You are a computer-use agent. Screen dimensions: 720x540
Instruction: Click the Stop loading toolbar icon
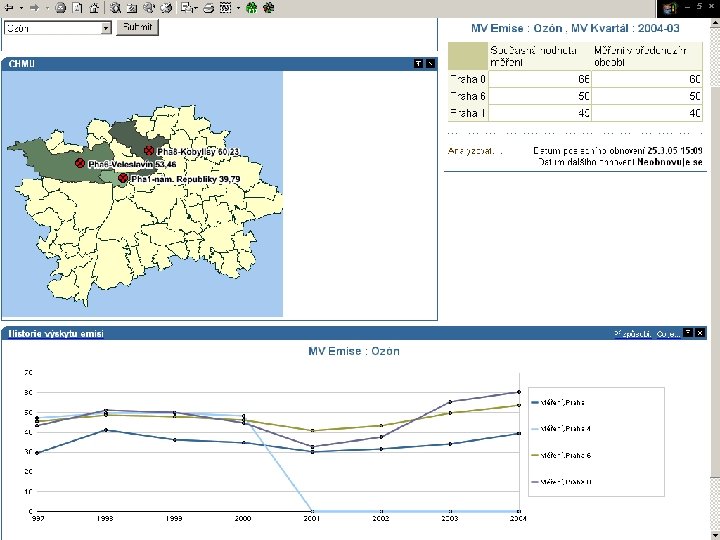pos(60,8)
